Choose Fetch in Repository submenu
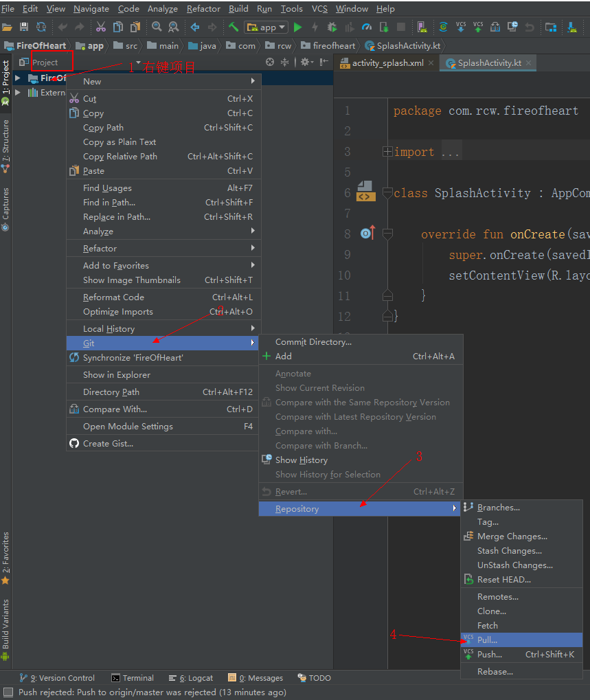The image size is (590, 700). pyautogui.click(x=522, y=625)
